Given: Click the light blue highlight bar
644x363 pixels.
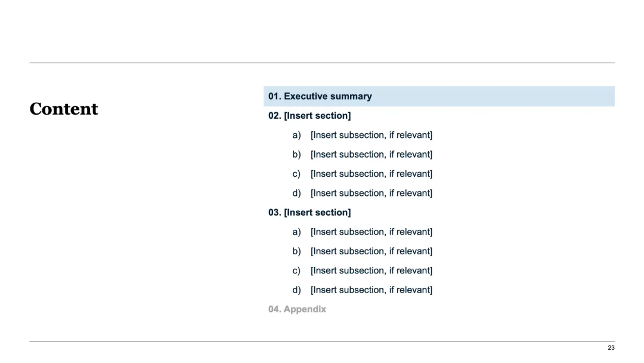Looking at the screenshot, I should click(507, 97).
